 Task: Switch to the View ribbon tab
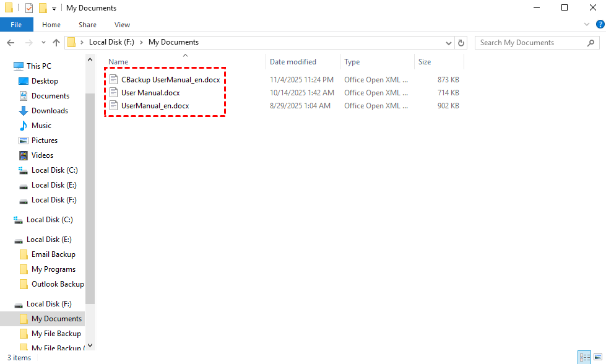pyautogui.click(x=122, y=25)
